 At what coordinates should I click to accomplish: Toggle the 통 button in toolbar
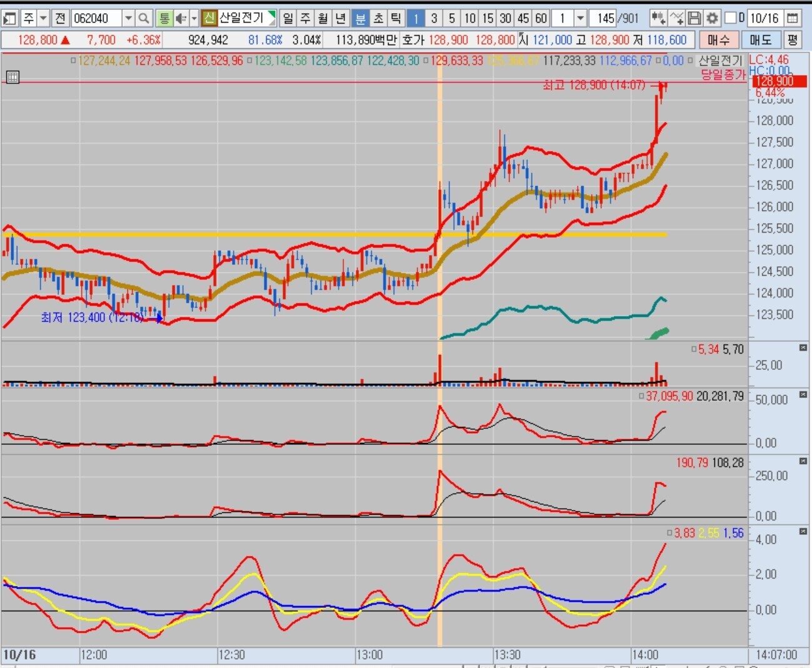(164, 18)
